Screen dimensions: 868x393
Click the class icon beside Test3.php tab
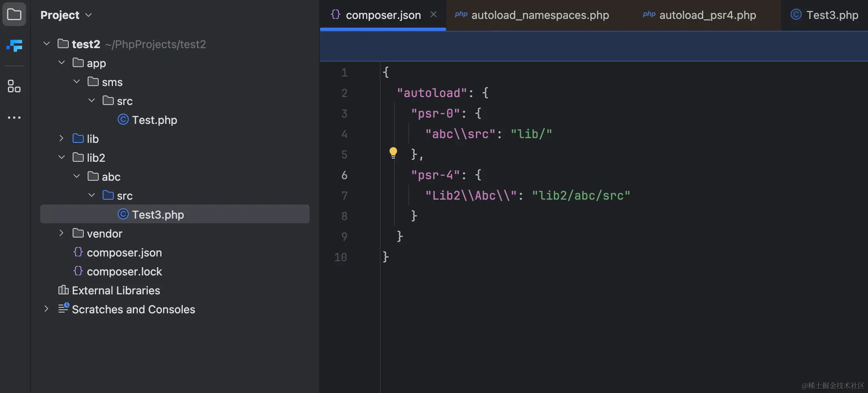795,14
